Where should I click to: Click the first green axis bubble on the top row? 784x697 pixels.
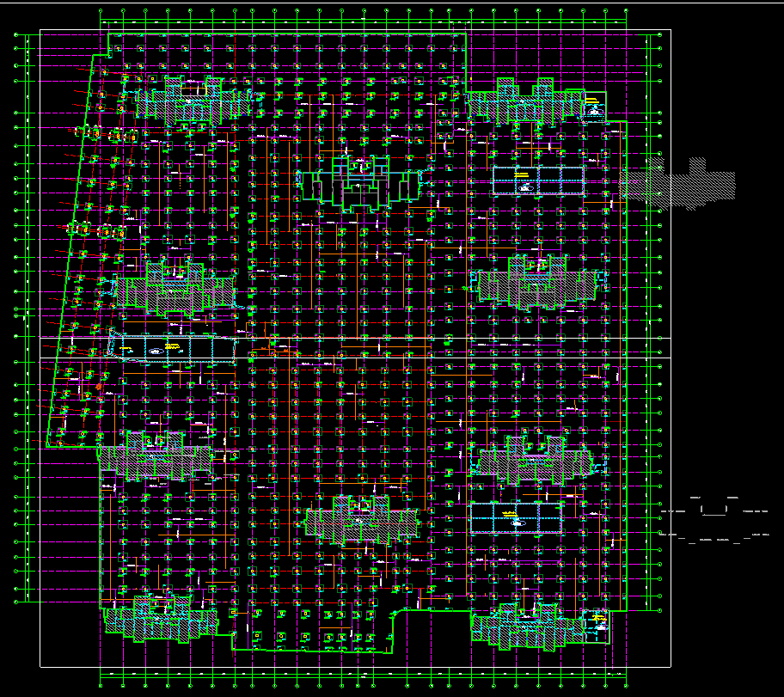[101, 10]
